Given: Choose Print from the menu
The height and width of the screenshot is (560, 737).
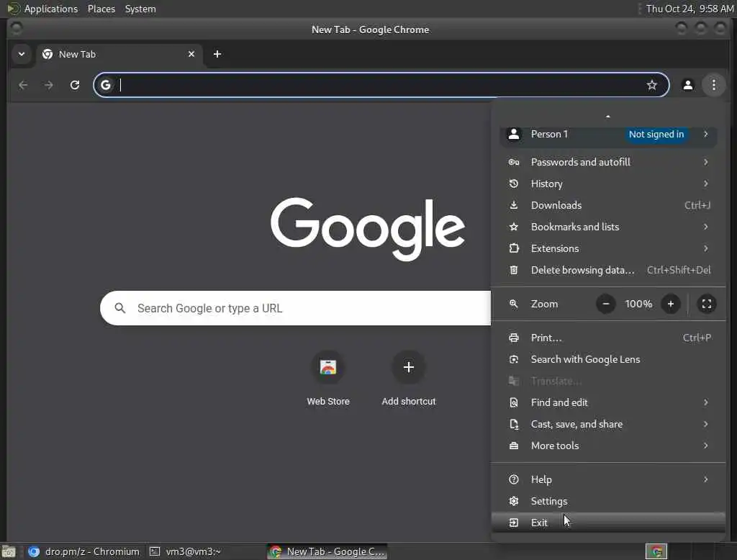Looking at the screenshot, I should 607,338.
